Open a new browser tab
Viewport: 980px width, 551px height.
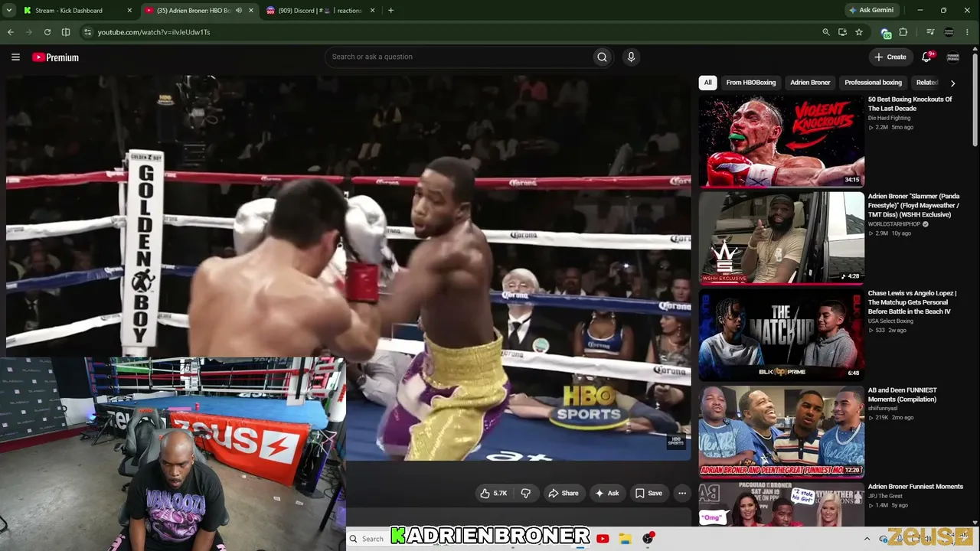[x=390, y=11]
